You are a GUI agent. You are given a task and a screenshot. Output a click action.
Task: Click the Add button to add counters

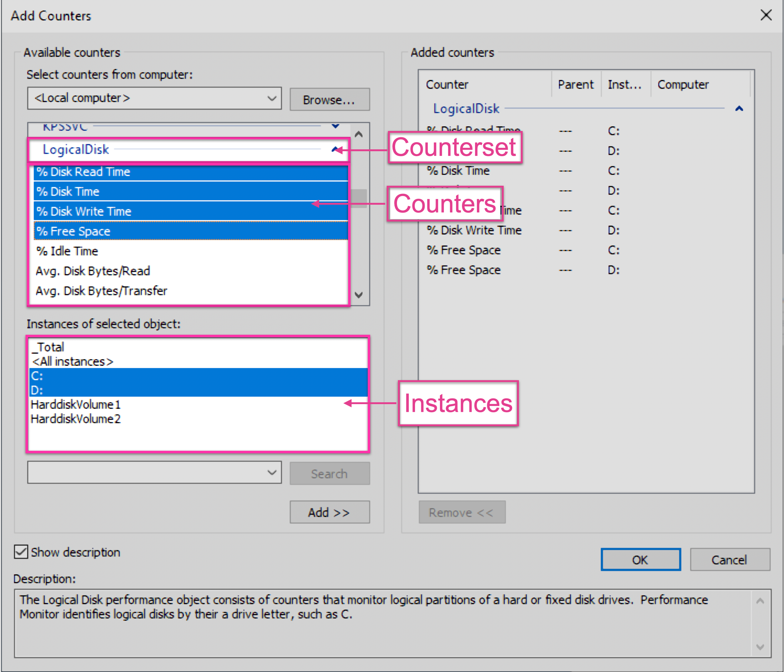click(x=329, y=512)
